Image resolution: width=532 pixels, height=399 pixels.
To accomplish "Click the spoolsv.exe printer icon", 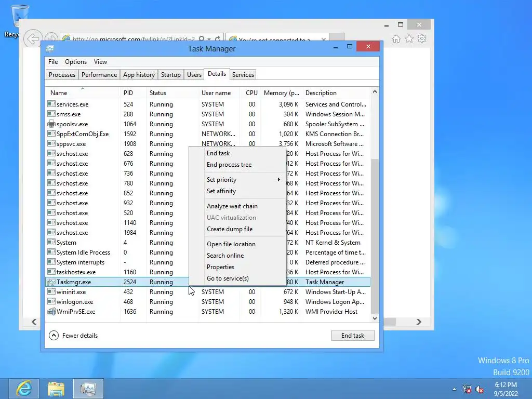I will pos(51,124).
